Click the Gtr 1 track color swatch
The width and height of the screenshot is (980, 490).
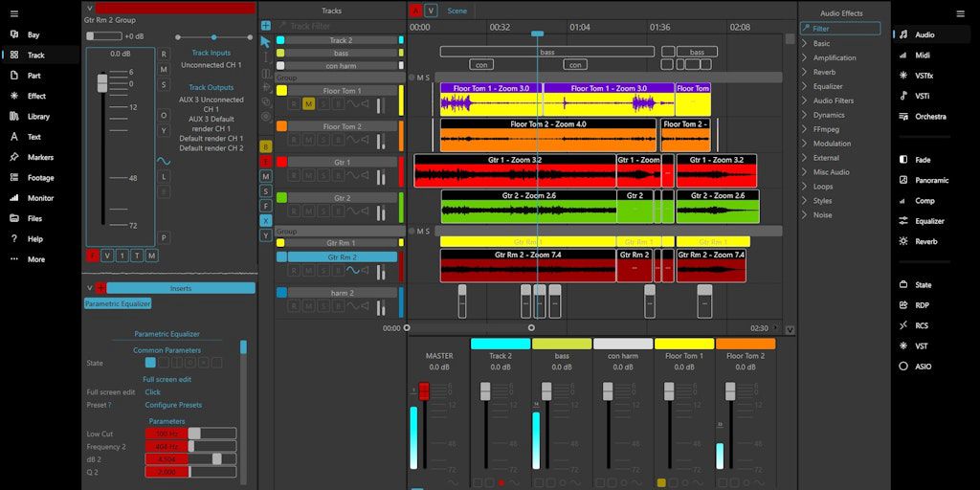pos(281,162)
